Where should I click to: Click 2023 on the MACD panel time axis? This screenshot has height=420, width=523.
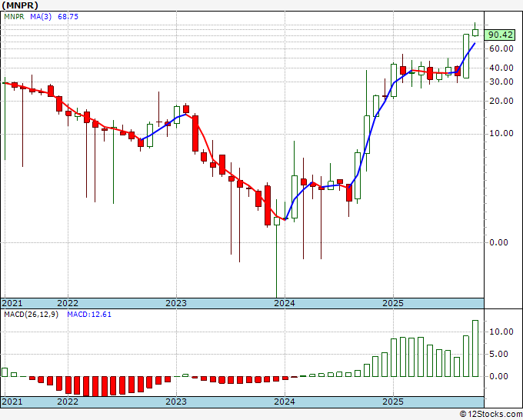tap(176, 402)
